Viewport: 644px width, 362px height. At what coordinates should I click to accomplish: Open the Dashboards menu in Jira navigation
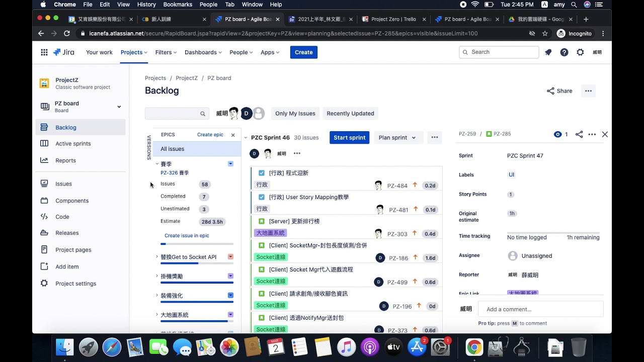203,52
